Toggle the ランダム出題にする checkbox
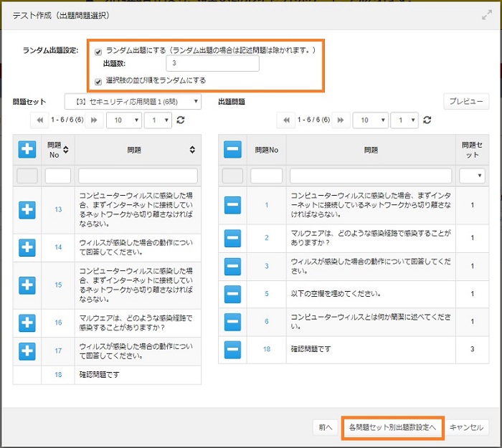The image size is (502, 448). [98, 52]
